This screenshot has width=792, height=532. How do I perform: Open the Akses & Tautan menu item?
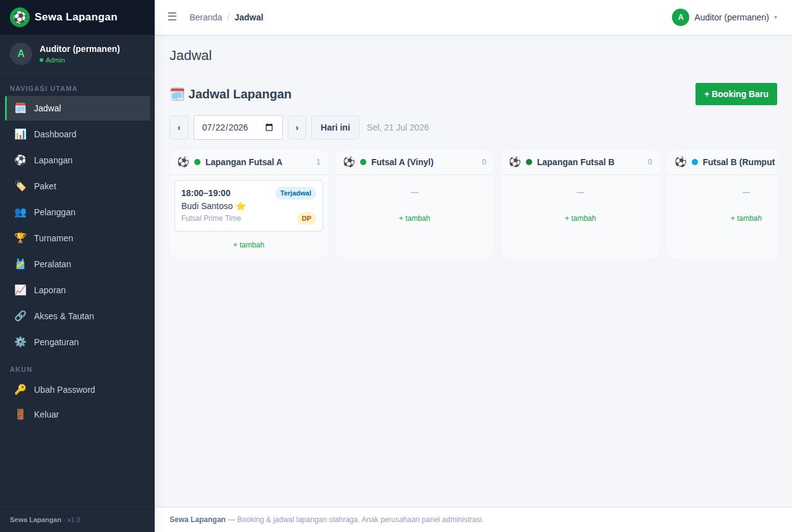point(77,316)
